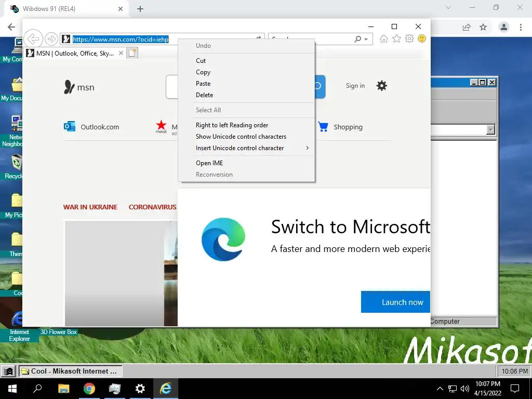Select Open IME from the context menu
This screenshot has width=532, height=399.
tap(246, 163)
